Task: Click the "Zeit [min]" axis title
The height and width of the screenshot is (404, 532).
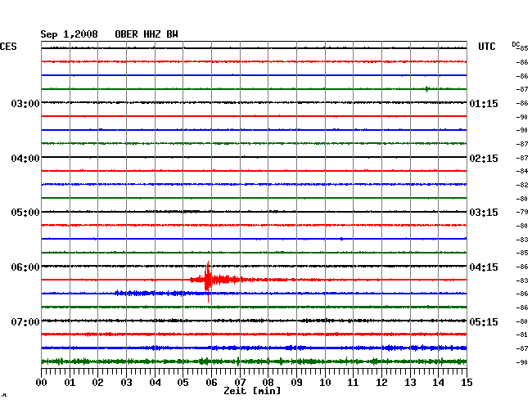Action: (252, 391)
